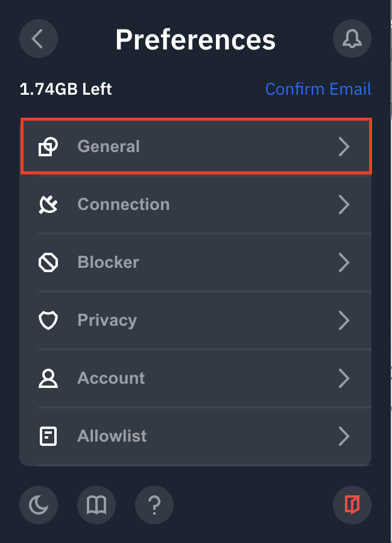The height and width of the screenshot is (543, 392).
Task: Expand the General row chevron
Action: pos(344,147)
